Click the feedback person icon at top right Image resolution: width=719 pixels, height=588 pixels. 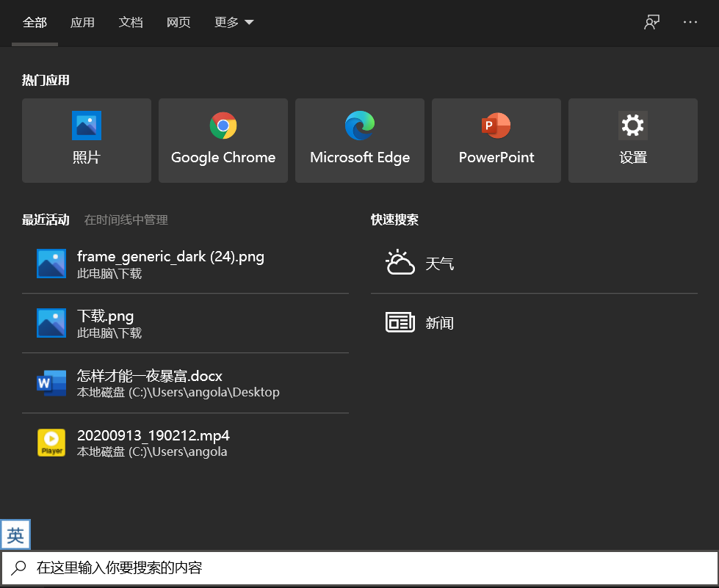tap(651, 22)
